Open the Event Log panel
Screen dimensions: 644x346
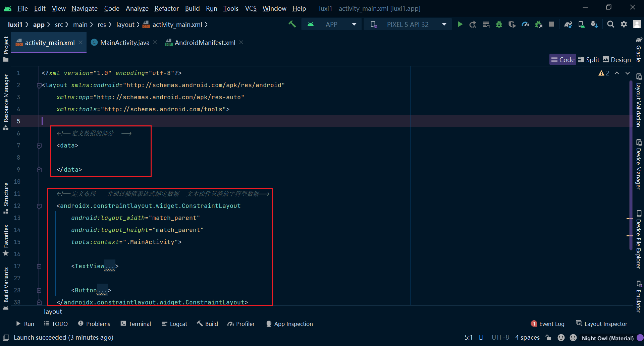tap(548, 324)
